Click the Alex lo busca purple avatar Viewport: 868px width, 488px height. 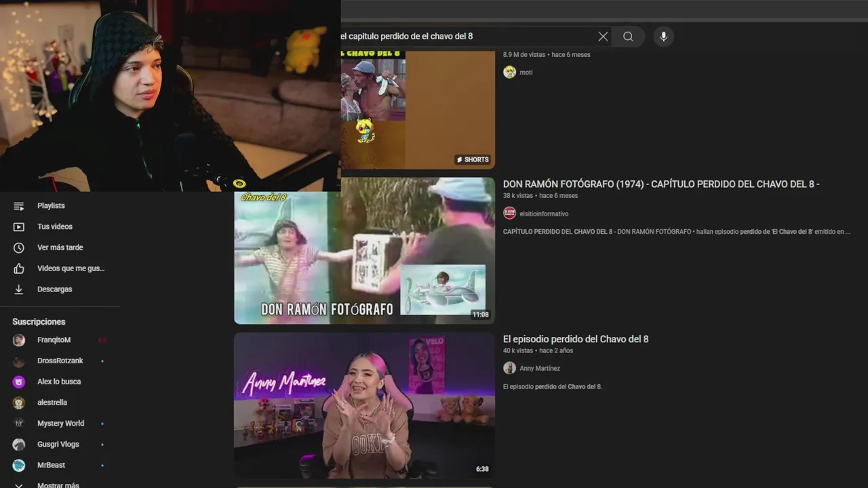(19, 382)
